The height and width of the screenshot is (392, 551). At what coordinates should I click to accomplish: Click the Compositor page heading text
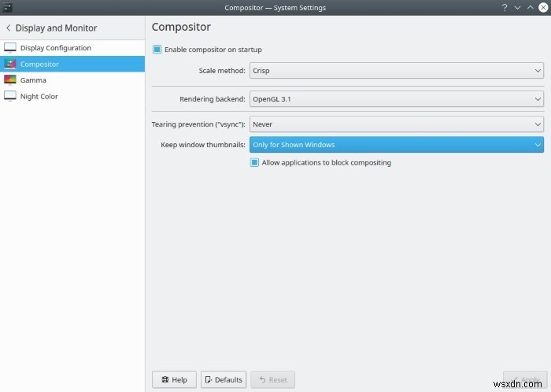181,27
